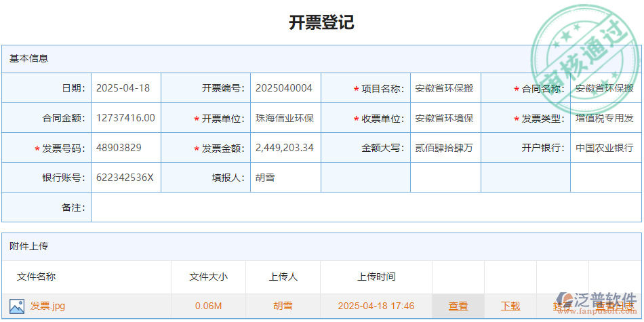Open the 发票.jpg attachment file name
The height and width of the screenshot is (322, 644).
[x=47, y=306]
